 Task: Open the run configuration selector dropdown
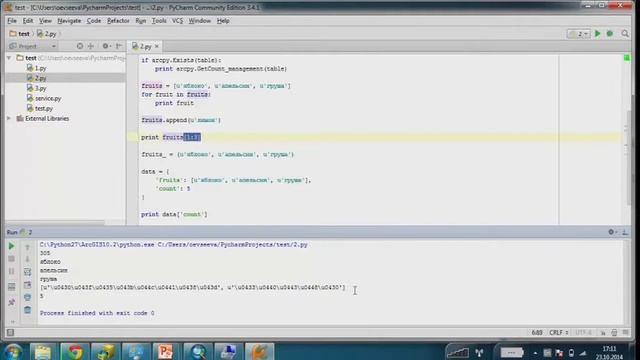[579, 34]
